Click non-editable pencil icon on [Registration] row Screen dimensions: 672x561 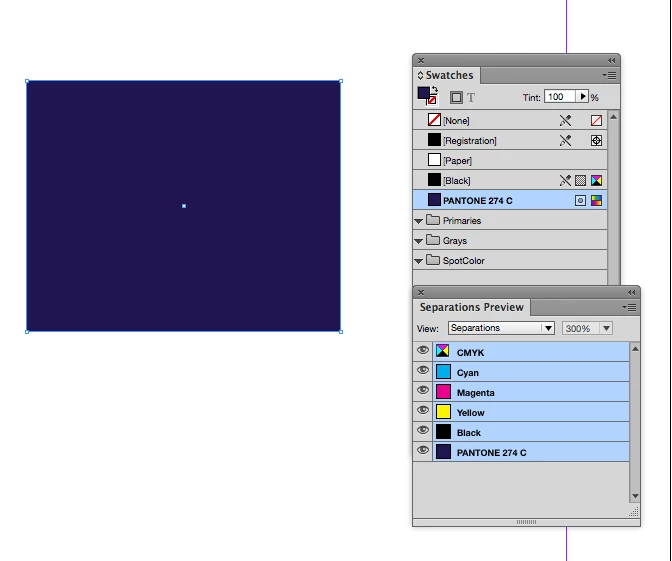pos(566,141)
